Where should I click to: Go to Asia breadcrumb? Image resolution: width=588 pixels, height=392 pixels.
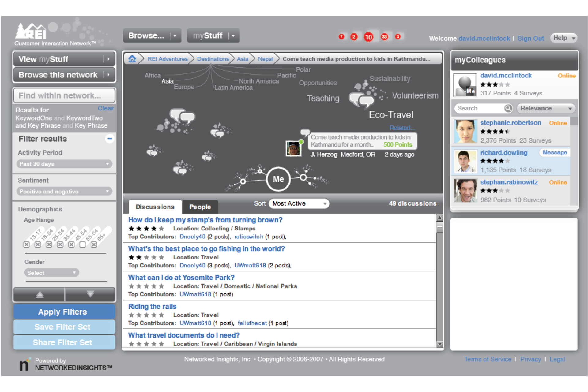pyautogui.click(x=243, y=59)
